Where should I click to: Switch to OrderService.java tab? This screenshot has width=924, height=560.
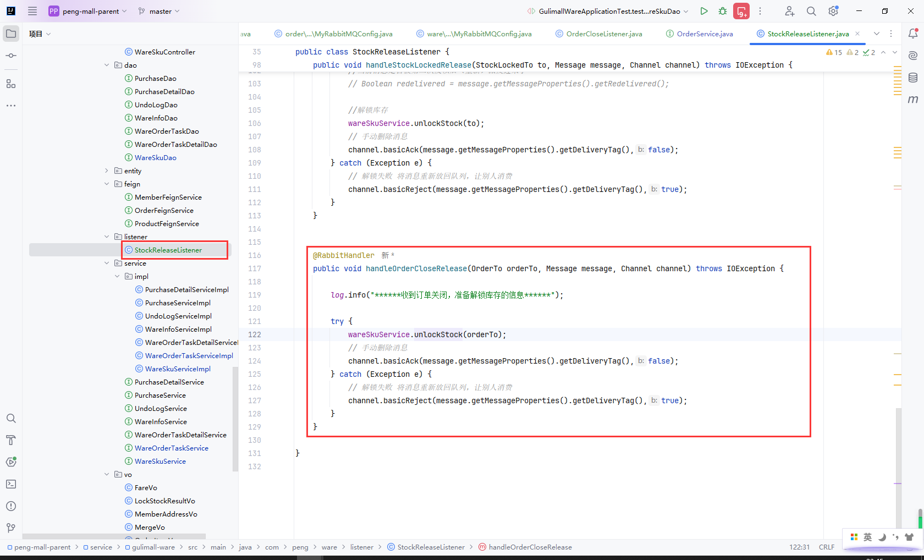[x=699, y=34]
